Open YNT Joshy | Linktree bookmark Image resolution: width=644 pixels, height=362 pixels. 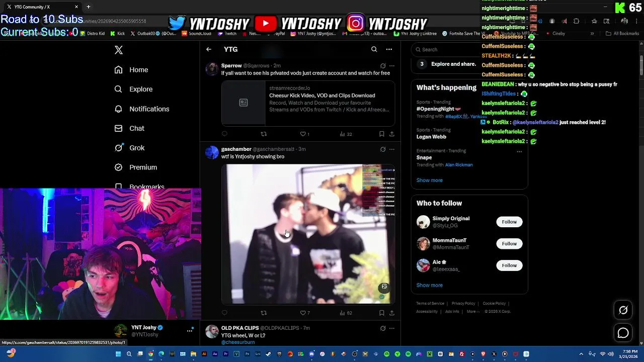(x=415, y=34)
